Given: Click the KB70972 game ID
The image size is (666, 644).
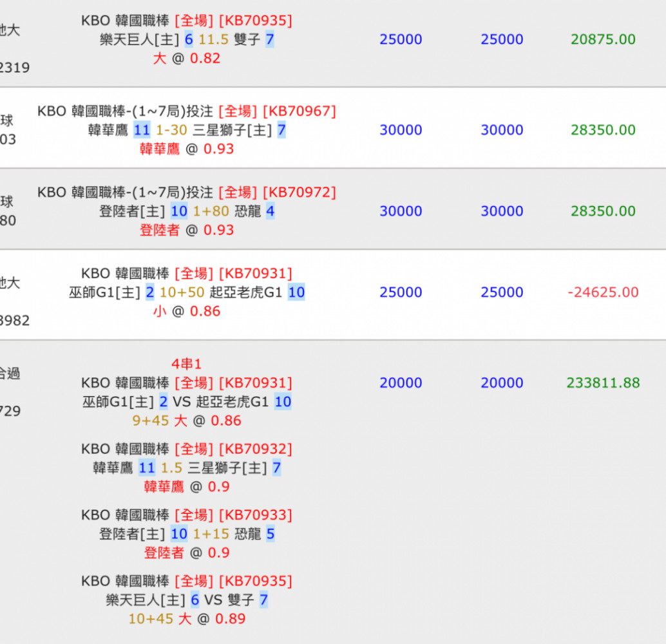Looking at the screenshot, I should pos(300,193).
